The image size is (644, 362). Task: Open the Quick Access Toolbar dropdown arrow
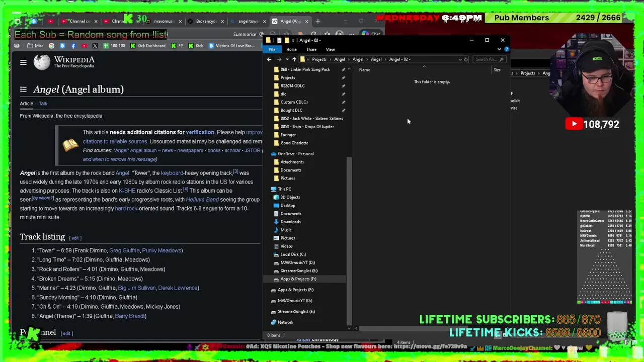tap(293, 40)
